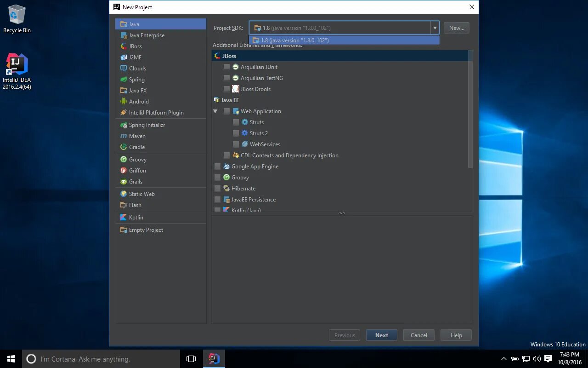588x368 pixels.
Task: Click the Previous button
Action: 345,335
